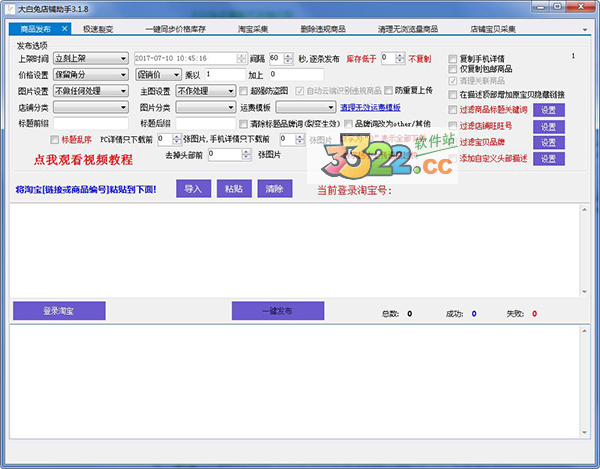Tick the 仅复制包邮商品 checkbox
This screenshot has width=600, height=469.
point(453,70)
